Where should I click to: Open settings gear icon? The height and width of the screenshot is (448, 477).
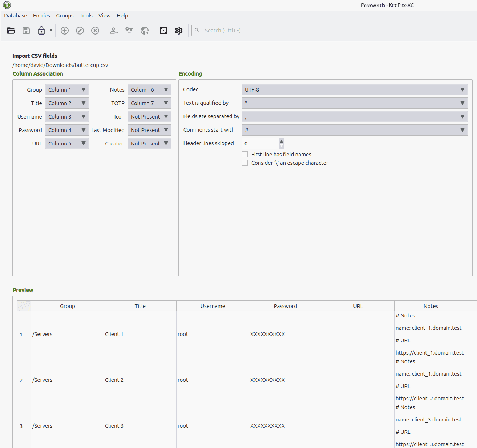coord(179,31)
